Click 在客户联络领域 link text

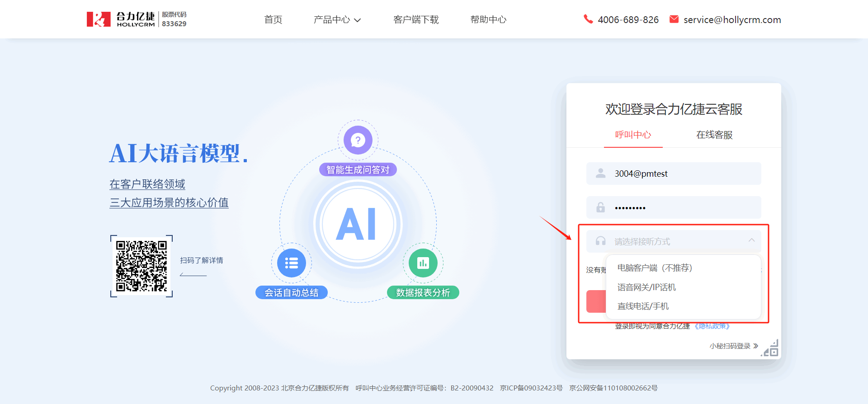point(147,184)
